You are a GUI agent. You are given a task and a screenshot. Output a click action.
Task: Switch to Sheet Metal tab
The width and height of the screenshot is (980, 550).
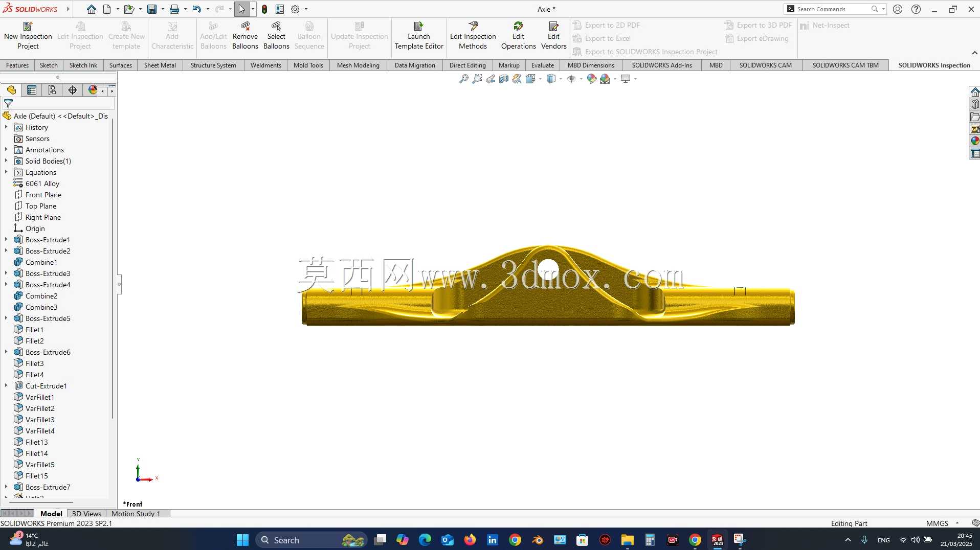pyautogui.click(x=160, y=65)
